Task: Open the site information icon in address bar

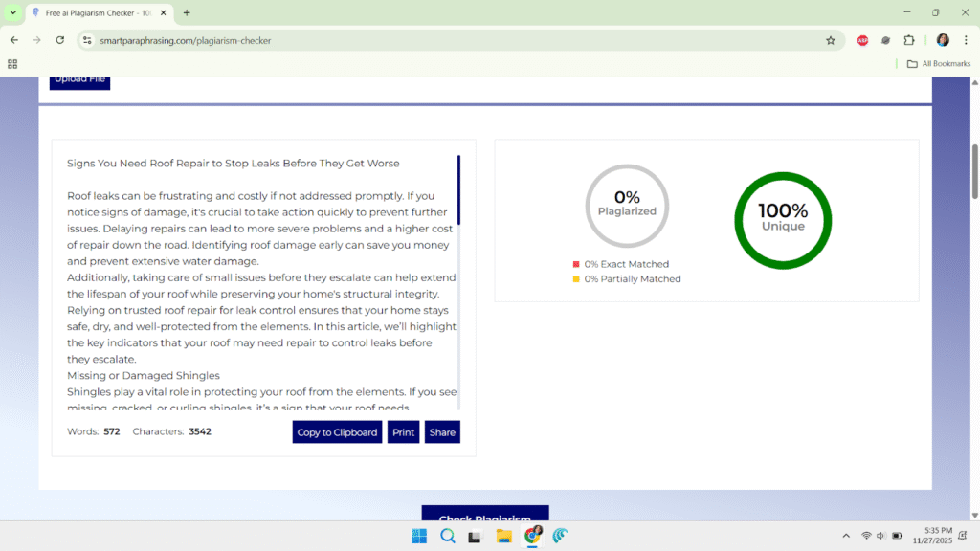Action: 87,40
